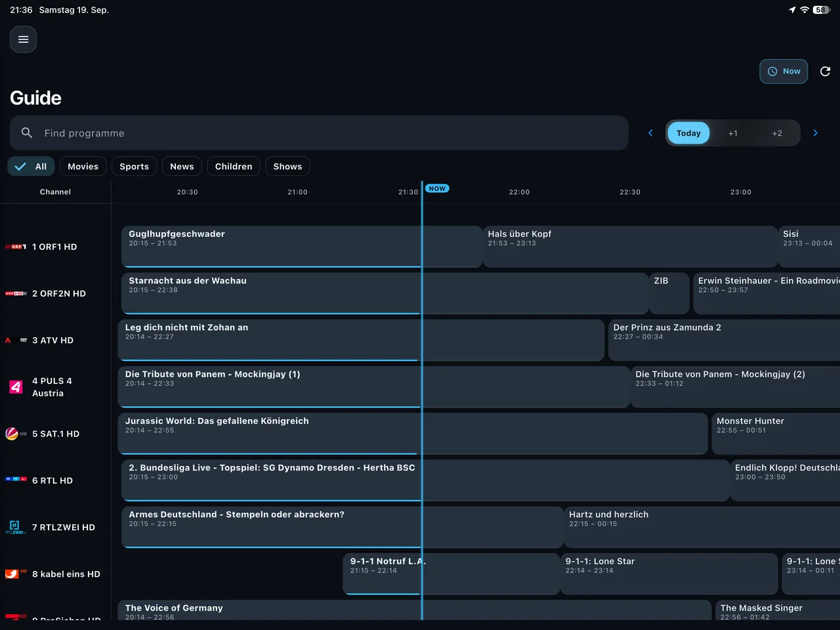Select channel row 3 ATV HD
The height and width of the screenshot is (630, 840).
click(x=55, y=340)
